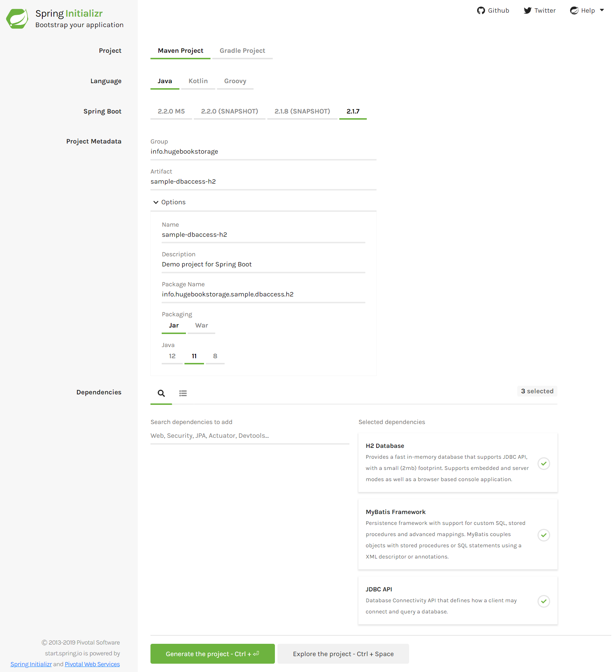The width and height of the screenshot is (616, 672).
Task: Click Explore the project button
Action: (343, 654)
